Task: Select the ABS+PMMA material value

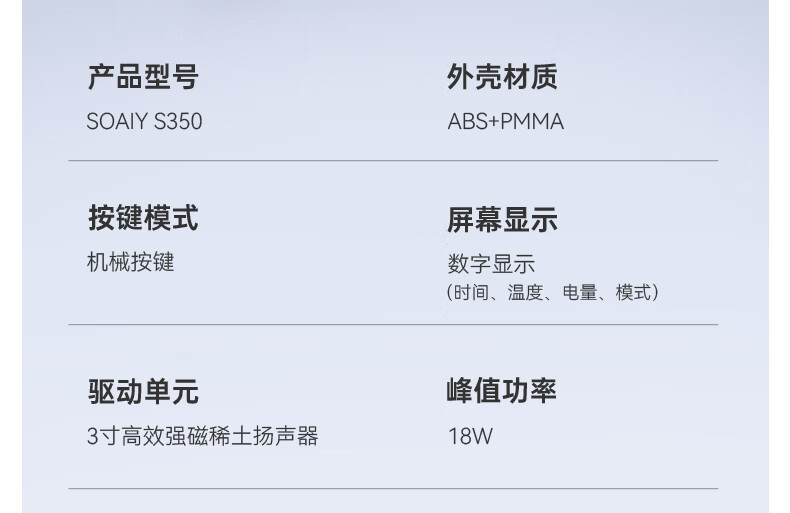Action: point(506,121)
